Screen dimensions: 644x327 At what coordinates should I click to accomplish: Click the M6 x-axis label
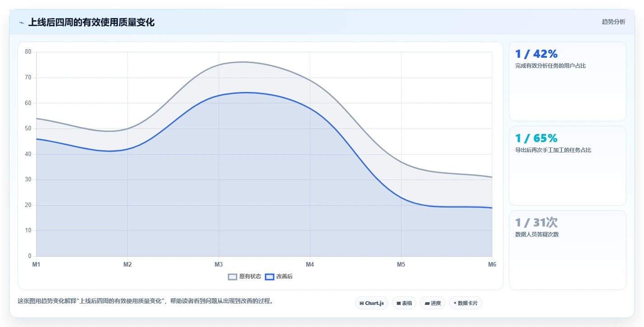coord(492,264)
